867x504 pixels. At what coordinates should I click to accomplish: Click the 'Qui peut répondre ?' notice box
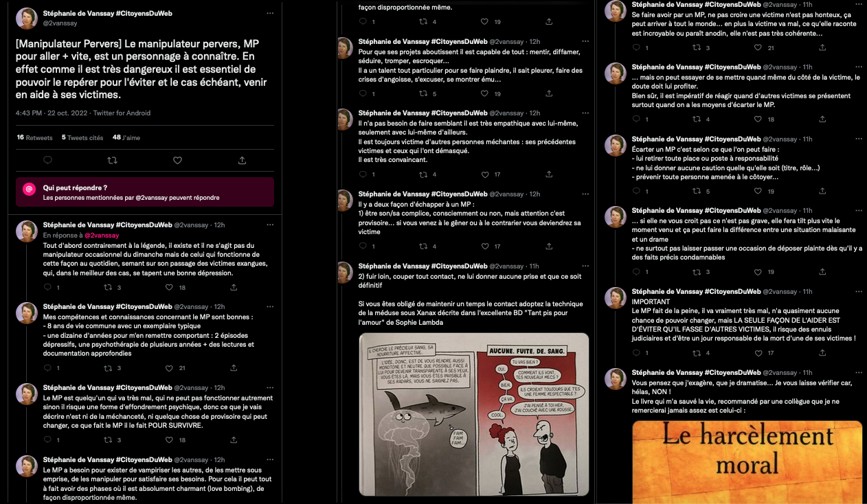point(145,192)
